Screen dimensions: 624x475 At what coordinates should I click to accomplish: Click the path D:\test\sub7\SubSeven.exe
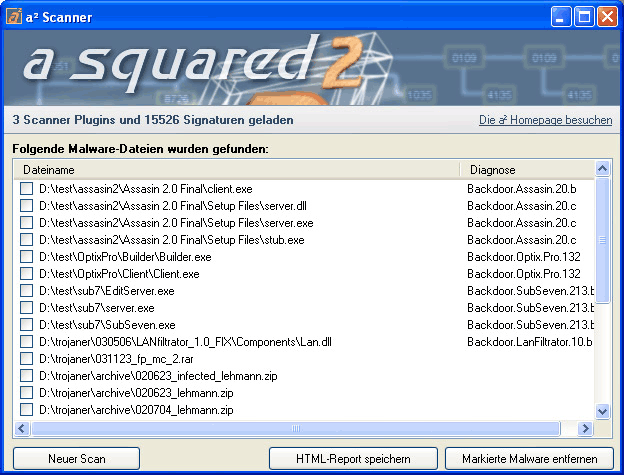tap(107, 325)
